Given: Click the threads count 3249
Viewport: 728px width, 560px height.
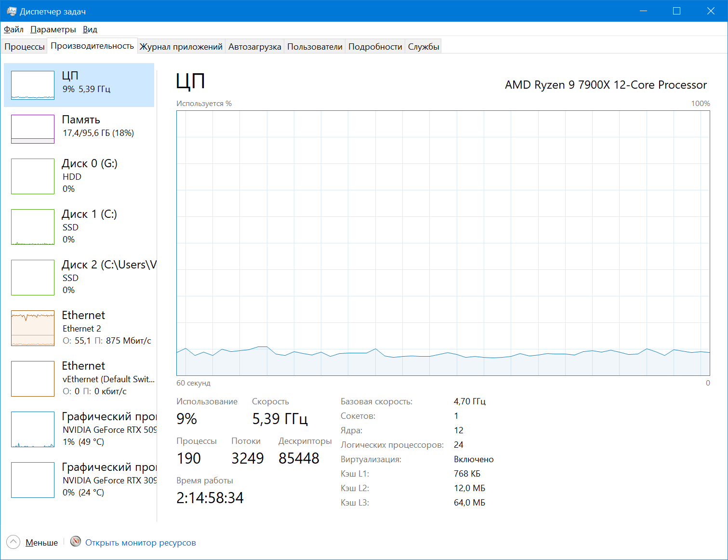Looking at the screenshot, I should click(248, 458).
